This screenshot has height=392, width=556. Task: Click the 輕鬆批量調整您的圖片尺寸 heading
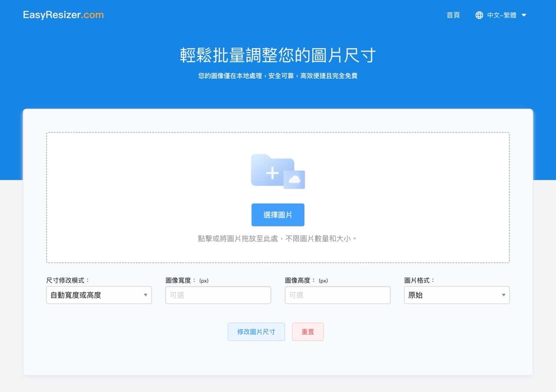pyautogui.click(x=278, y=56)
